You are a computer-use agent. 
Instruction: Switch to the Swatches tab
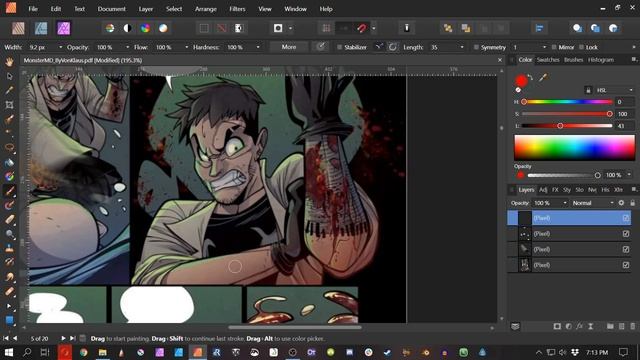(x=548, y=60)
